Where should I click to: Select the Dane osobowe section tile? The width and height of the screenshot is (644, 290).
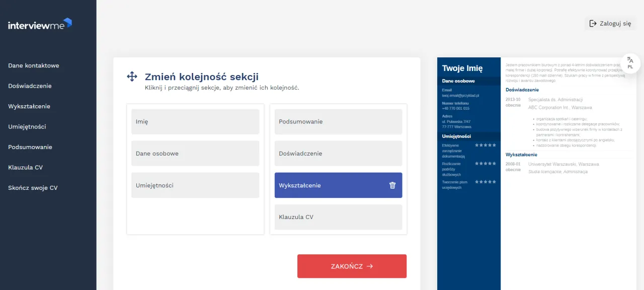pos(195,154)
